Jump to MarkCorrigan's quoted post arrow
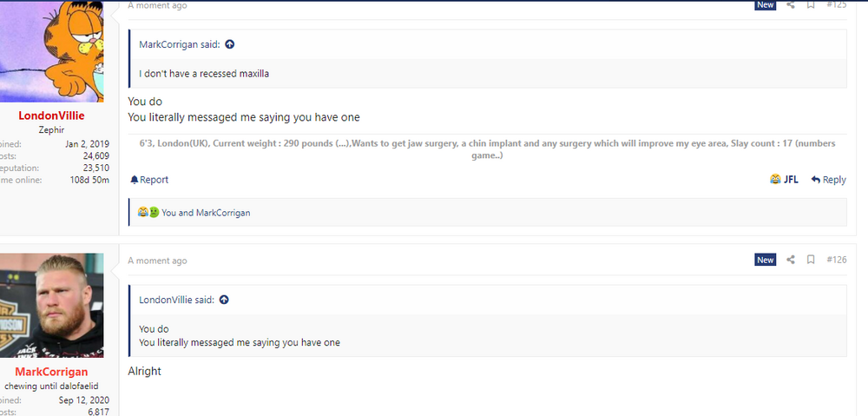Image resolution: width=868 pixels, height=416 pixels. (x=230, y=44)
